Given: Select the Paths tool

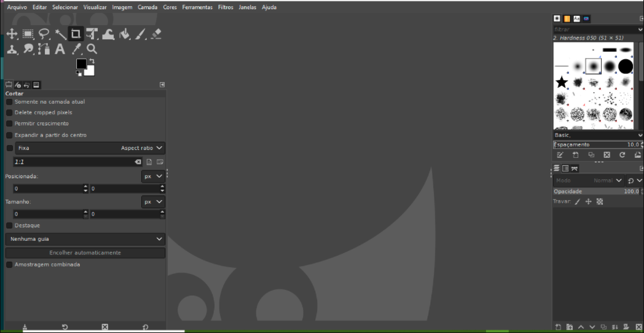Looking at the screenshot, I should point(44,49).
